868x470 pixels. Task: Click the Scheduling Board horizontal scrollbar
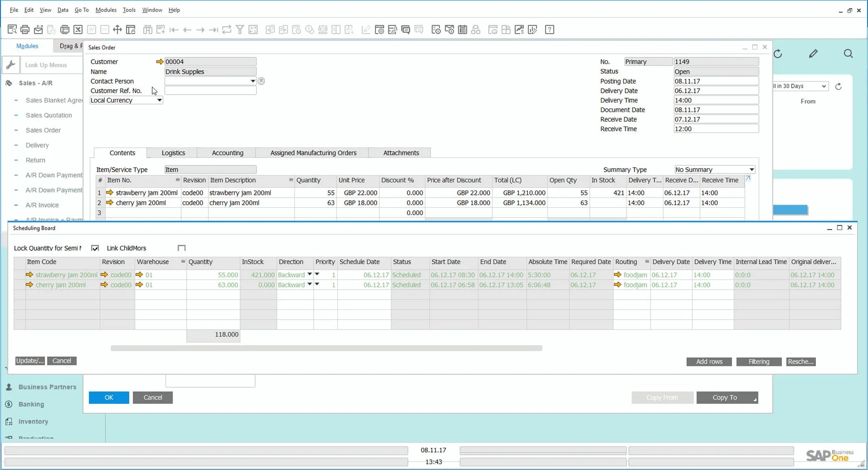327,348
